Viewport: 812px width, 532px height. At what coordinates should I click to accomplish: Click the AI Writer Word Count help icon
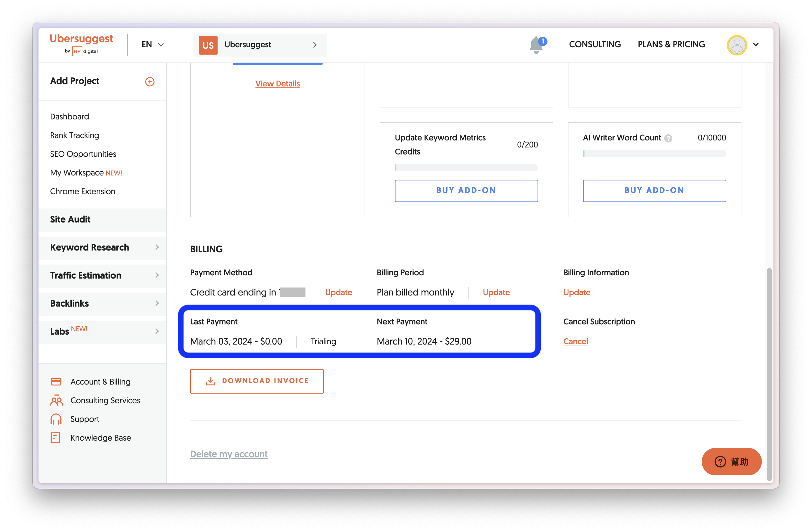(668, 138)
